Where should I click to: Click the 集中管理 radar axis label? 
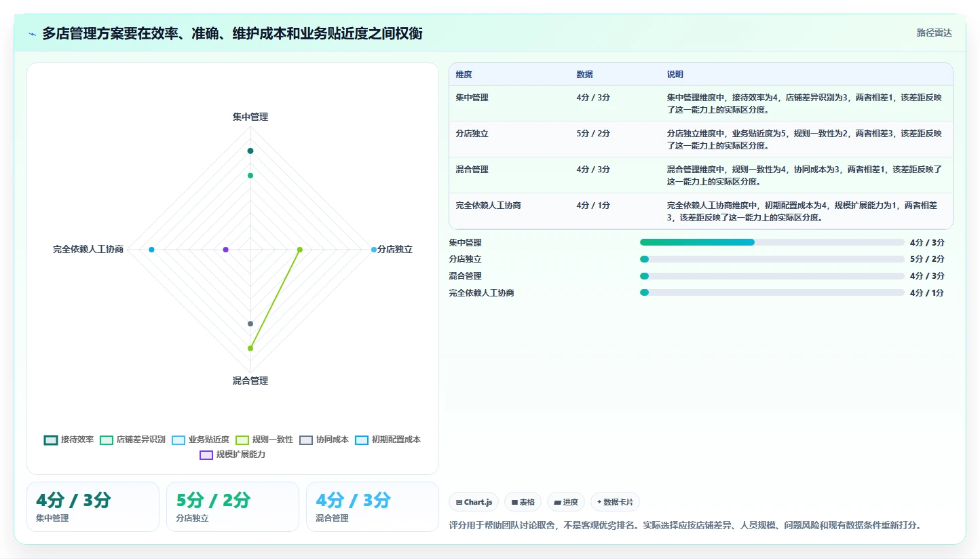[250, 117]
